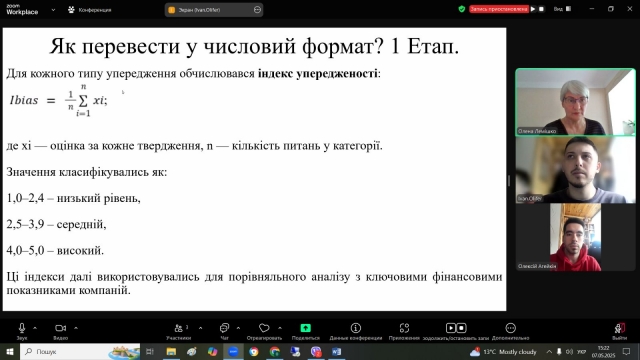The height and width of the screenshot is (360, 640).
Task: Click the Выйти leave meeting button
Action: 619,331
